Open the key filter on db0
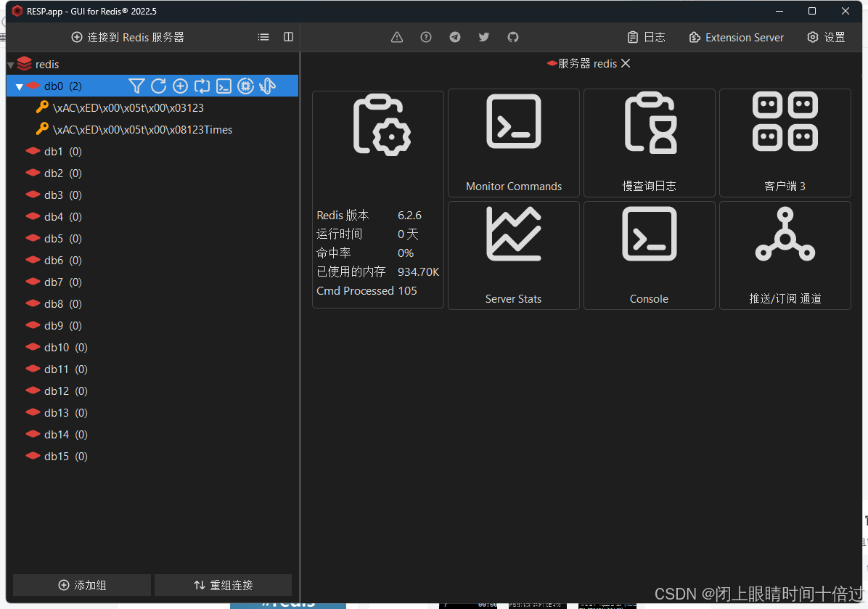This screenshot has height=609, width=868. pyautogui.click(x=136, y=86)
